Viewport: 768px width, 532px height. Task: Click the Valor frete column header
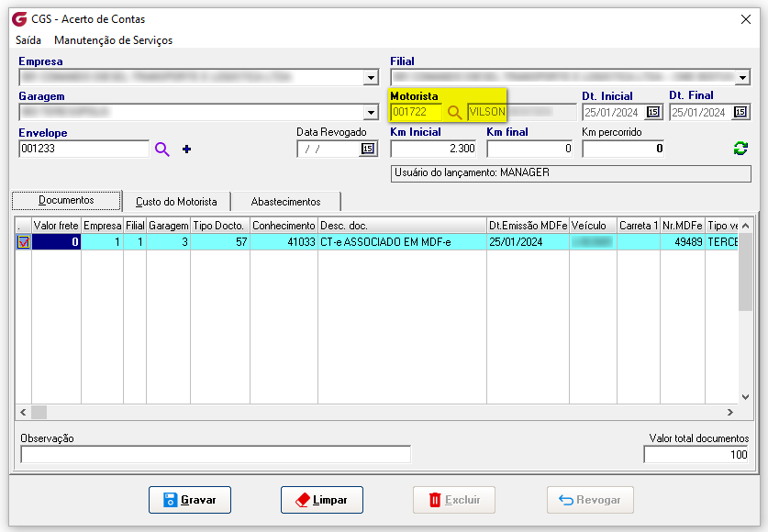click(56, 226)
